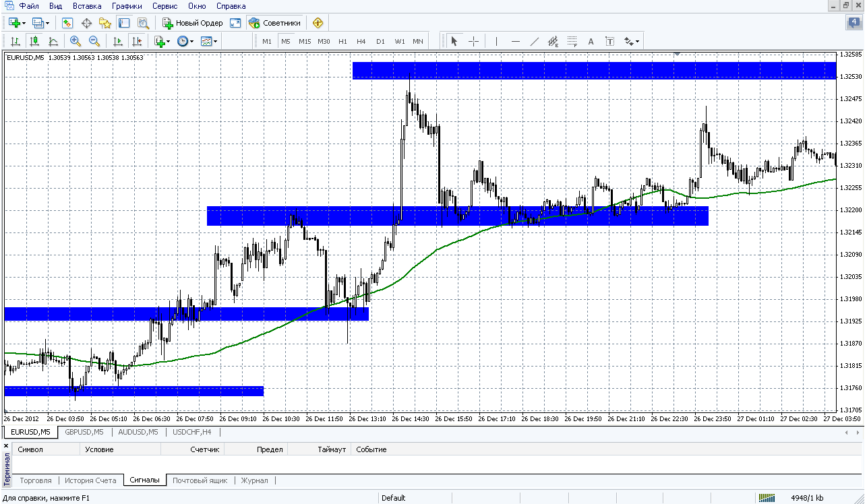Select the Fibonacci retracement tool
This screenshot has width=867, height=504.
click(572, 41)
